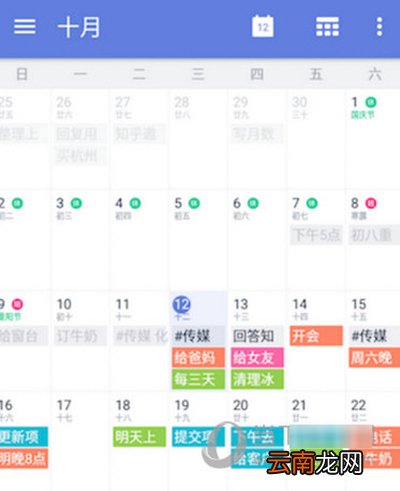
Task: Select date 30 of the previous month
Action: point(299,102)
